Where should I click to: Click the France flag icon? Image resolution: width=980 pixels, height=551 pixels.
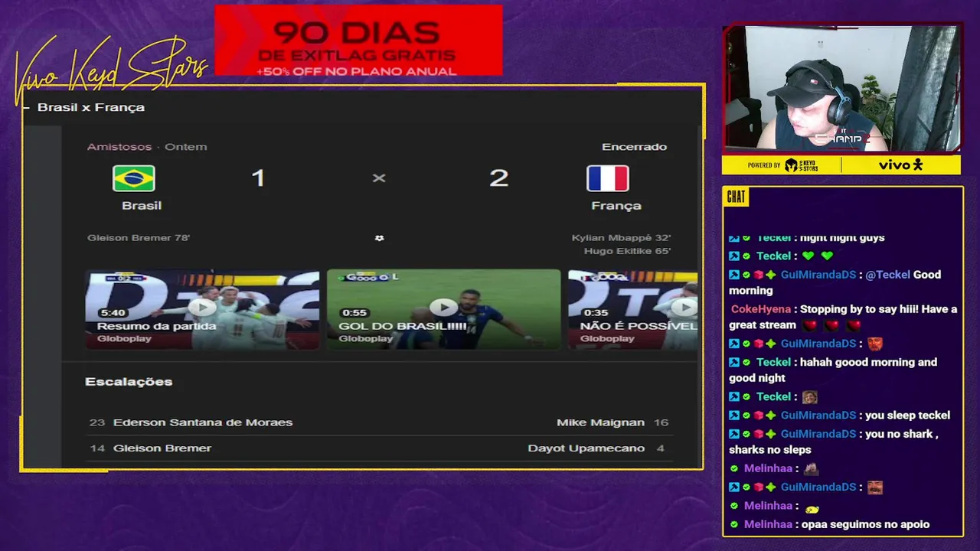[x=608, y=178]
